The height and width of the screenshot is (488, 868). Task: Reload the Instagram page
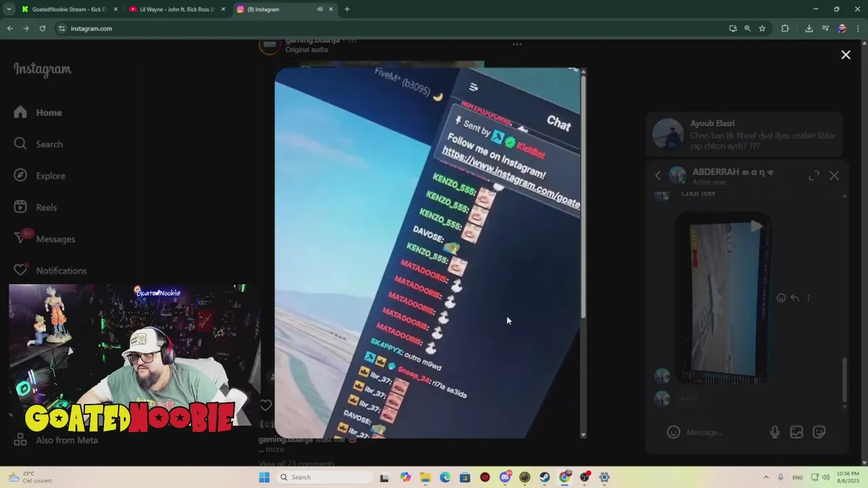pos(42,28)
